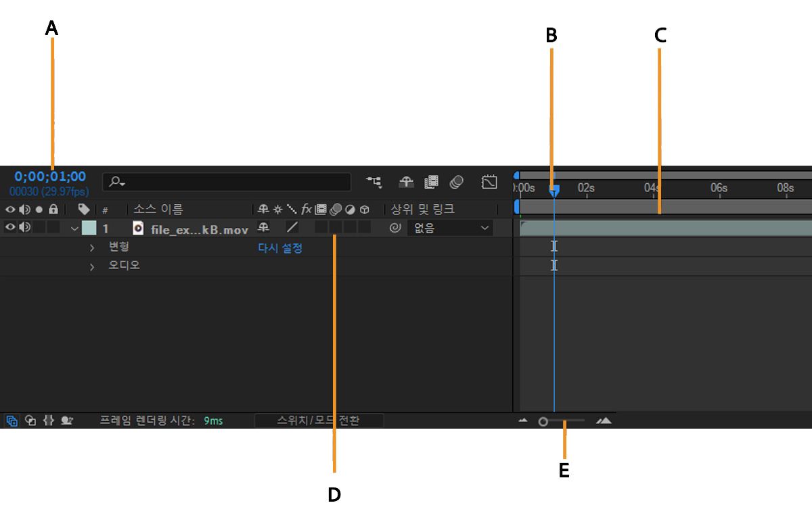Enable motion blur for the composition

pyautogui.click(x=457, y=181)
